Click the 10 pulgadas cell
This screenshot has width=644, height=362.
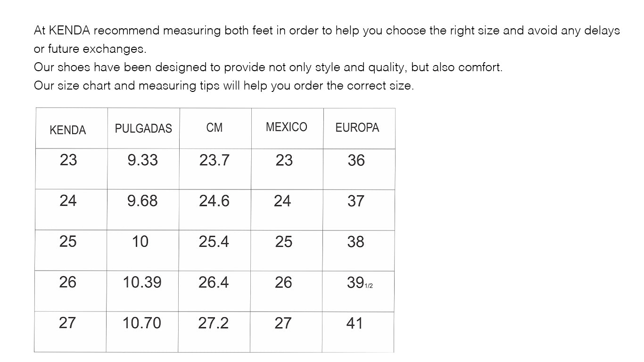(x=140, y=242)
